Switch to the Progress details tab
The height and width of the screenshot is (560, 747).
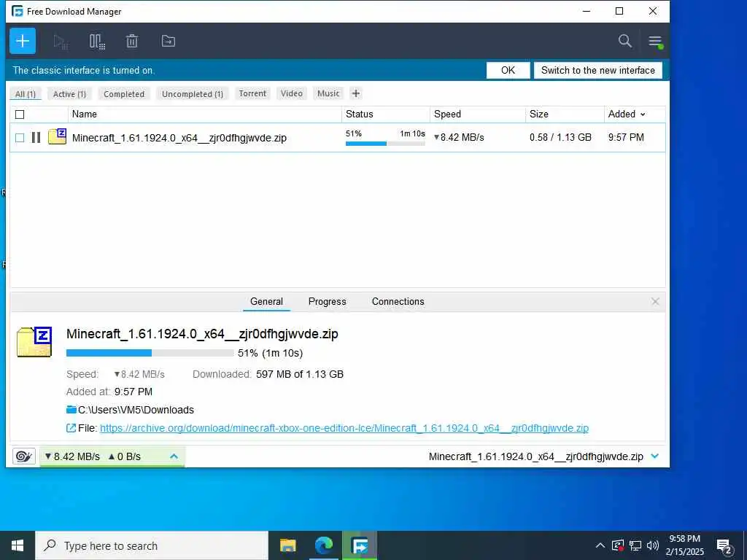tap(328, 301)
